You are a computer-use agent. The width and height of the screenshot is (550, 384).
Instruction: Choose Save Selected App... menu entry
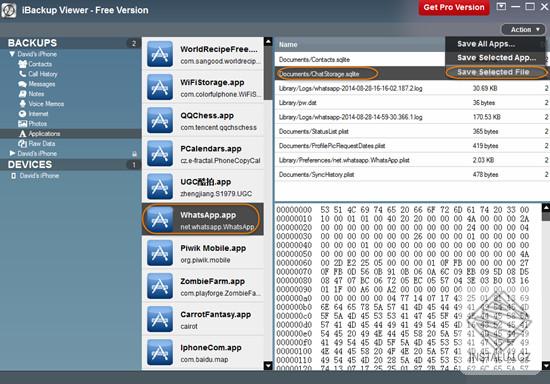tap(496, 58)
